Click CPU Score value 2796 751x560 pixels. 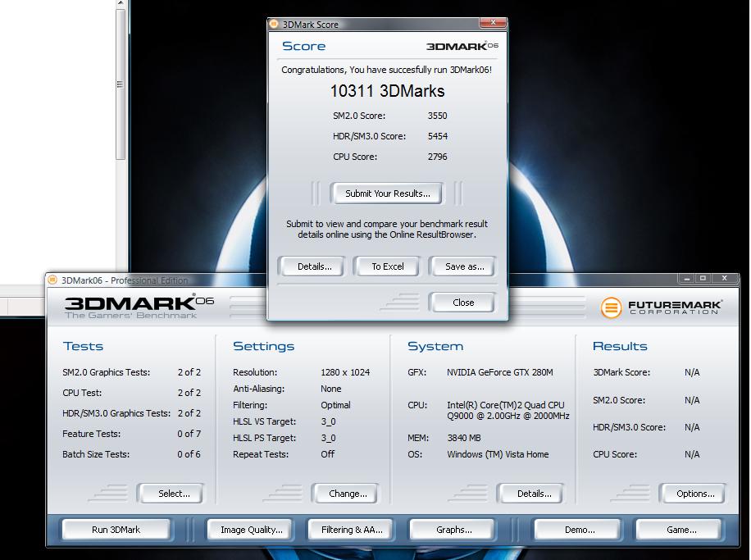[x=437, y=157]
